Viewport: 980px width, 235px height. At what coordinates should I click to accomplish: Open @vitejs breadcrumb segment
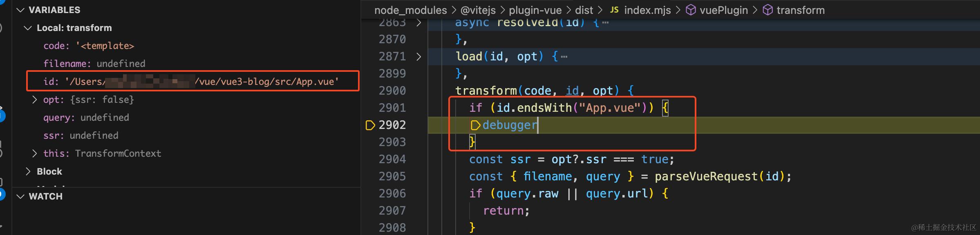(478, 10)
